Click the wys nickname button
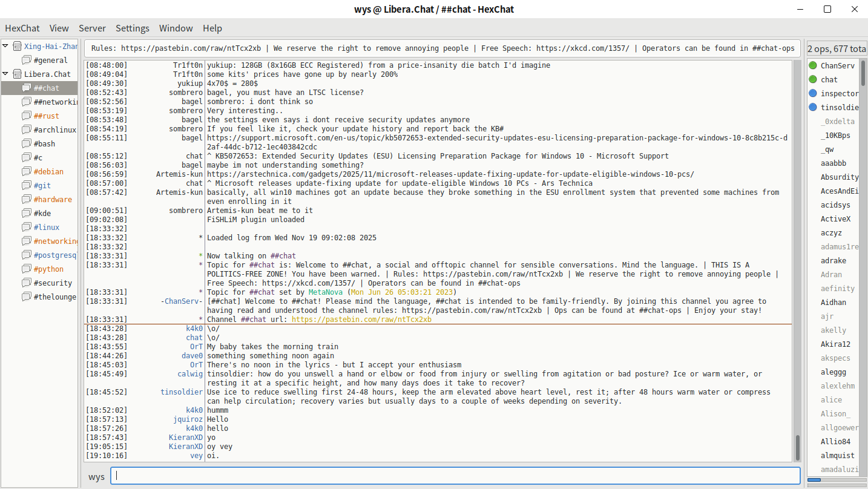This screenshot has height=489, width=868. (96, 476)
